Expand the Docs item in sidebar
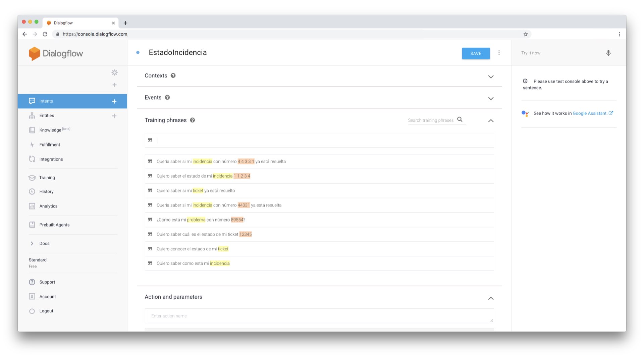This screenshot has width=644, height=362. tap(32, 244)
